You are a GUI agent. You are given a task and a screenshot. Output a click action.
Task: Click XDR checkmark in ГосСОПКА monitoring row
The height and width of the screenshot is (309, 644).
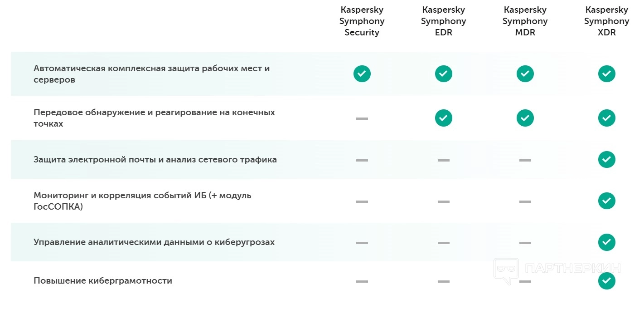(606, 201)
